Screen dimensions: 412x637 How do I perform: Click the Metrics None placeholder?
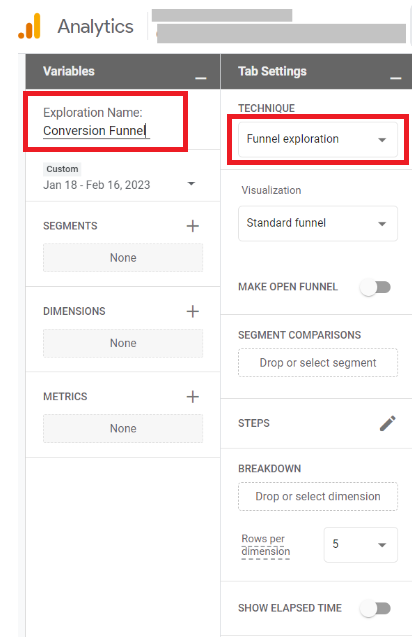pos(123,428)
